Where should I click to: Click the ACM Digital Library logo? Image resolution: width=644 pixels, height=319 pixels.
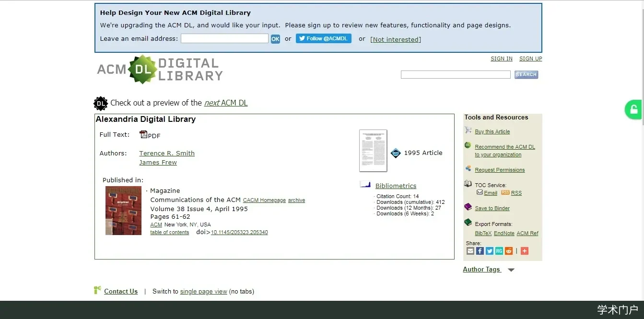160,70
